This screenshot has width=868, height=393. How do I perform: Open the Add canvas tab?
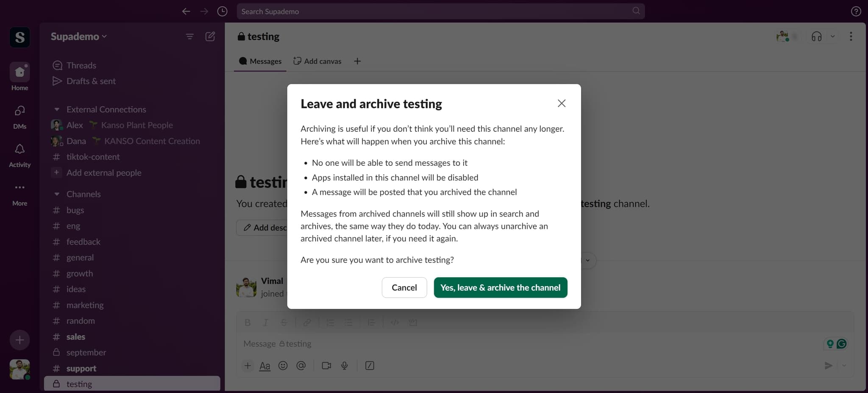[x=317, y=61]
